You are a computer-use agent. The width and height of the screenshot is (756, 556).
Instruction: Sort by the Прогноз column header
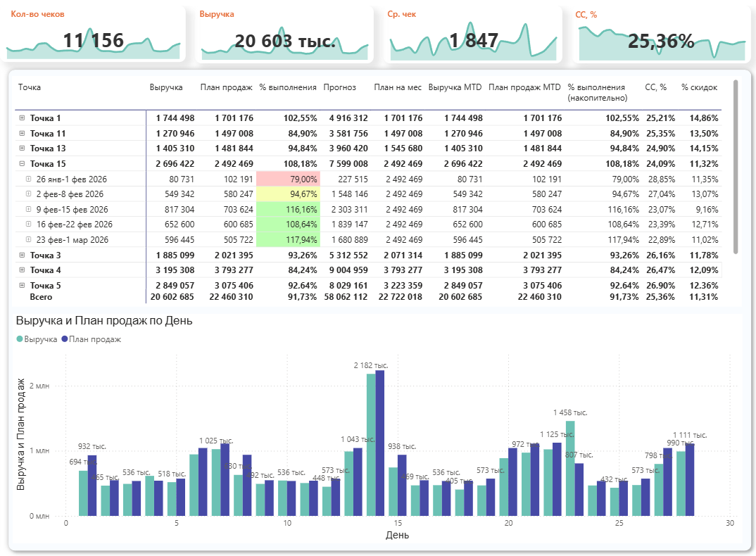339,87
